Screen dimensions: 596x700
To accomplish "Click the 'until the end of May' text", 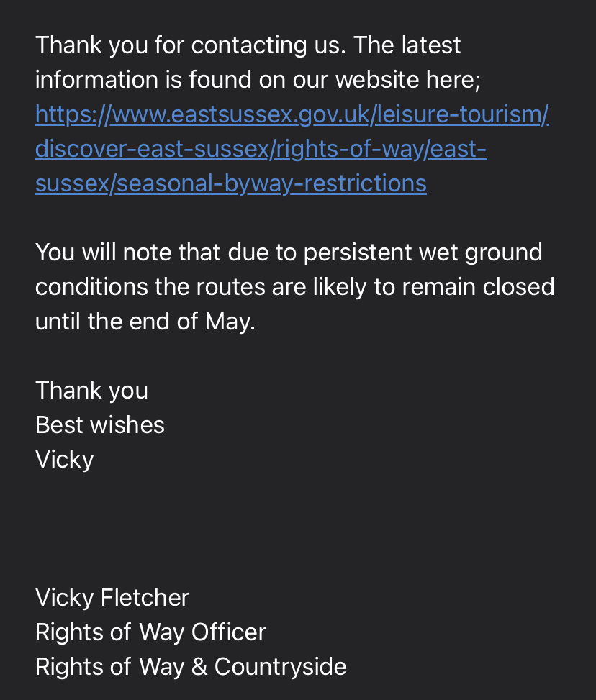I will click(x=145, y=322).
